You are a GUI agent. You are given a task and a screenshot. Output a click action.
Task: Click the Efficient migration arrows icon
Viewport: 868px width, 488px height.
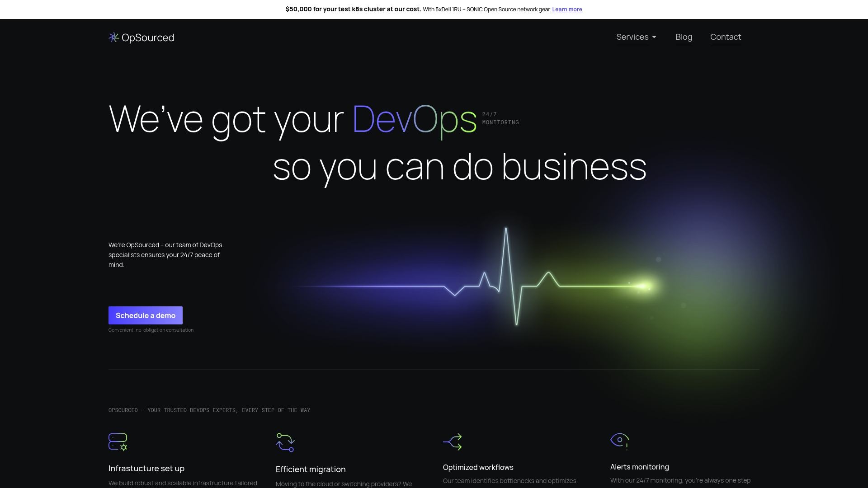tap(285, 442)
